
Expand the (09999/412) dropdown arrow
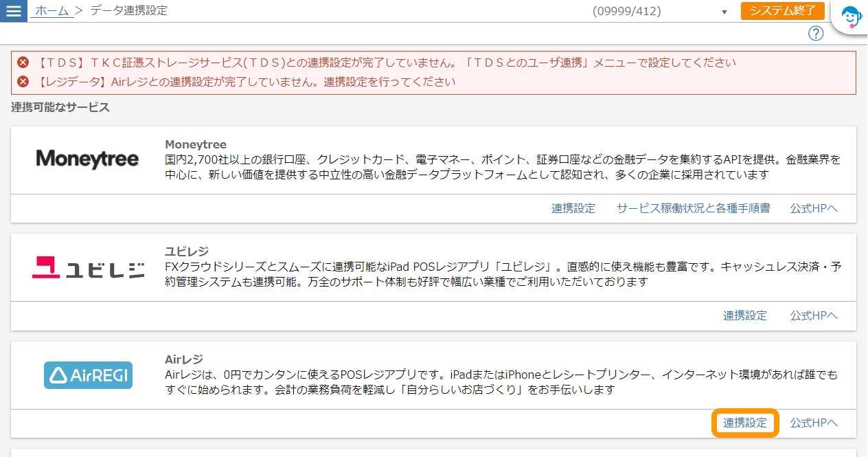coord(724,12)
